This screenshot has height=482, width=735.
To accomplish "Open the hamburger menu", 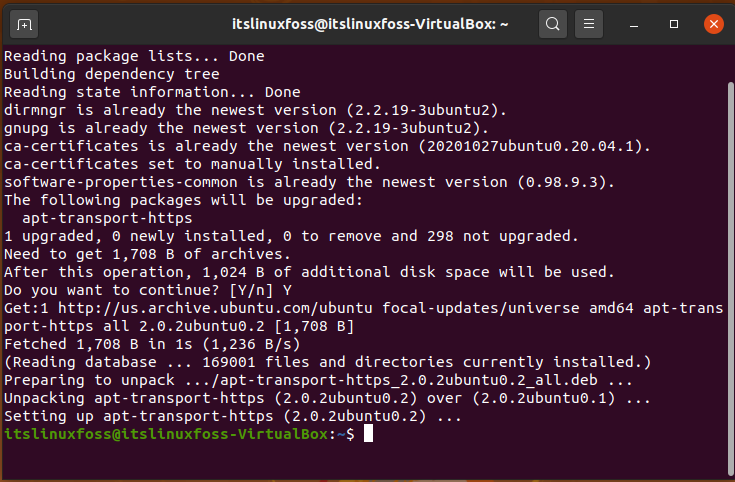I will [589, 24].
